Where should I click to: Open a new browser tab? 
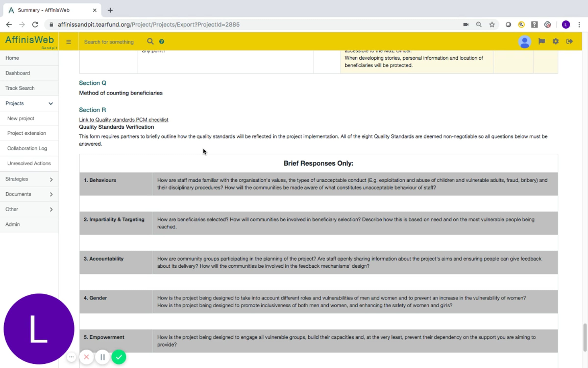click(x=110, y=10)
